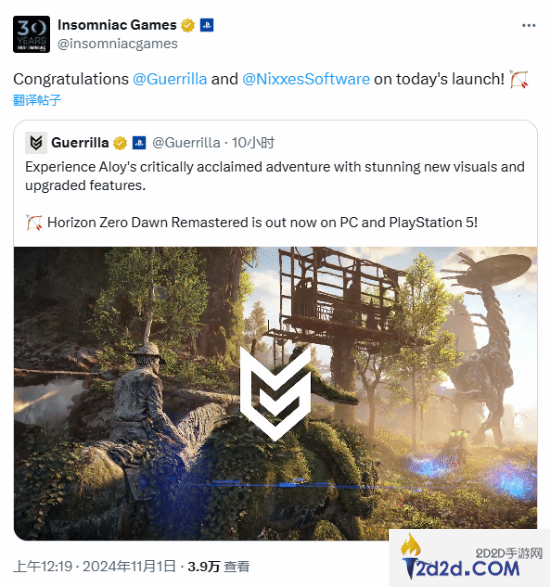Open the three-dot more options menu
Viewport: 550px width, 587px height.
529,25
